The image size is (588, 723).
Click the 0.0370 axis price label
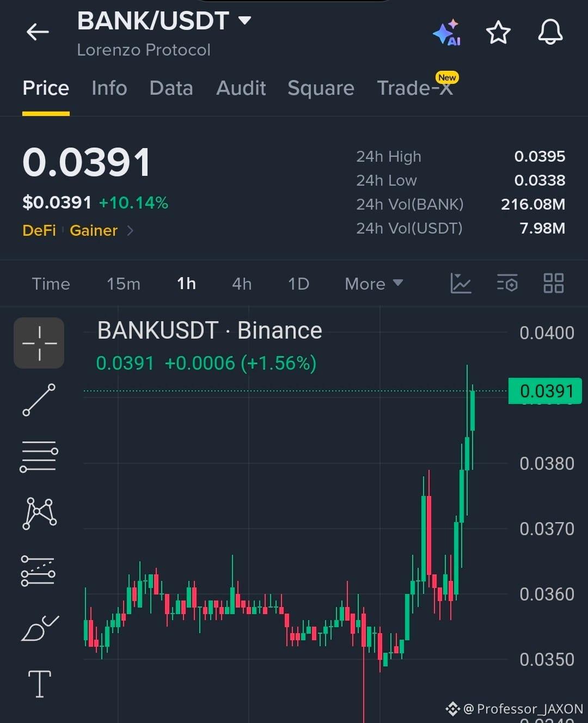(547, 529)
